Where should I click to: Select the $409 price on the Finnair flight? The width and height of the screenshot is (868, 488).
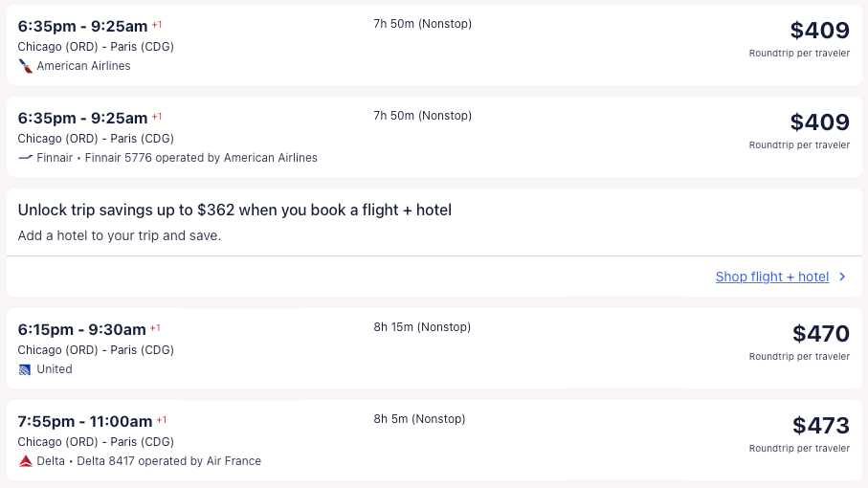819,122
